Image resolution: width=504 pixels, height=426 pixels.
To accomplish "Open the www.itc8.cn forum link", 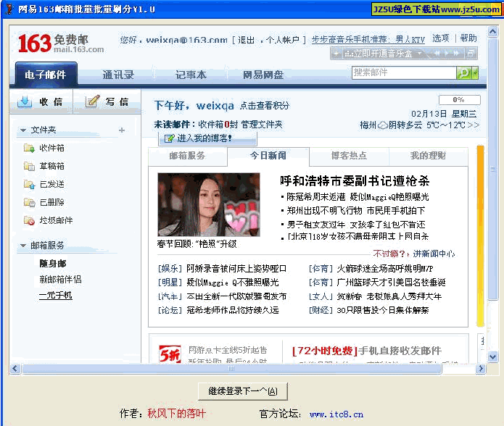I will tap(336, 414).
